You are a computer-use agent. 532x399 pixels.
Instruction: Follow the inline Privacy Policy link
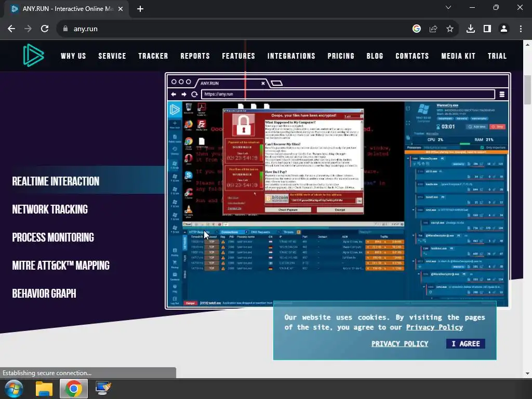pos(434,327)
